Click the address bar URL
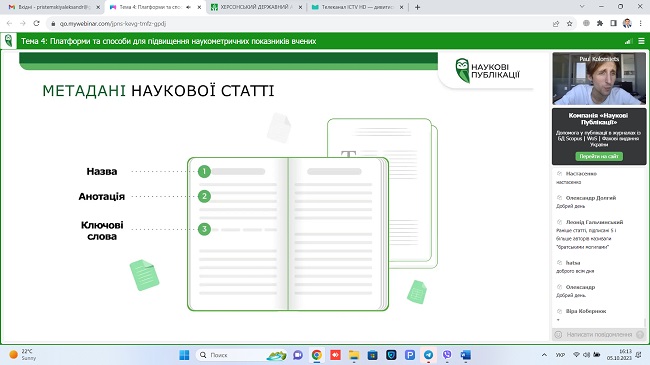 [113, 24]
